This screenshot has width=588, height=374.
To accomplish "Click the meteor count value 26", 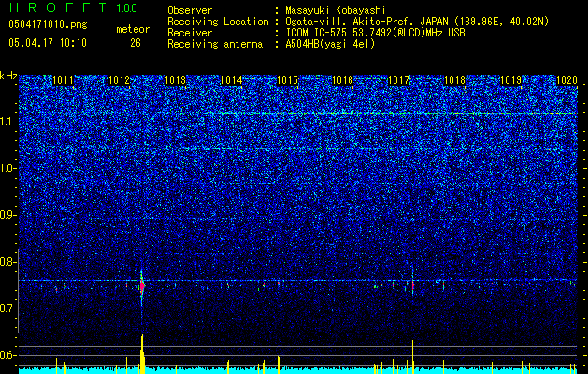I will (136, 43).
